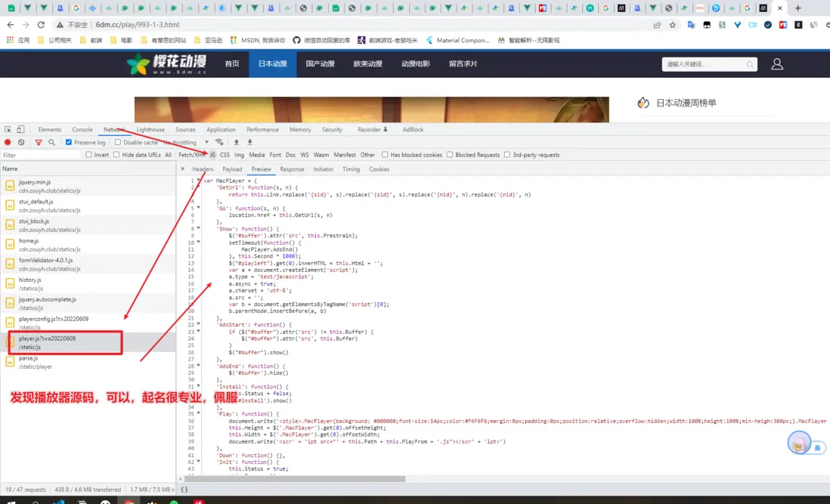Click the browser back arrow
The width and height of the screenshot is (830, 504).
click(11, 25)
